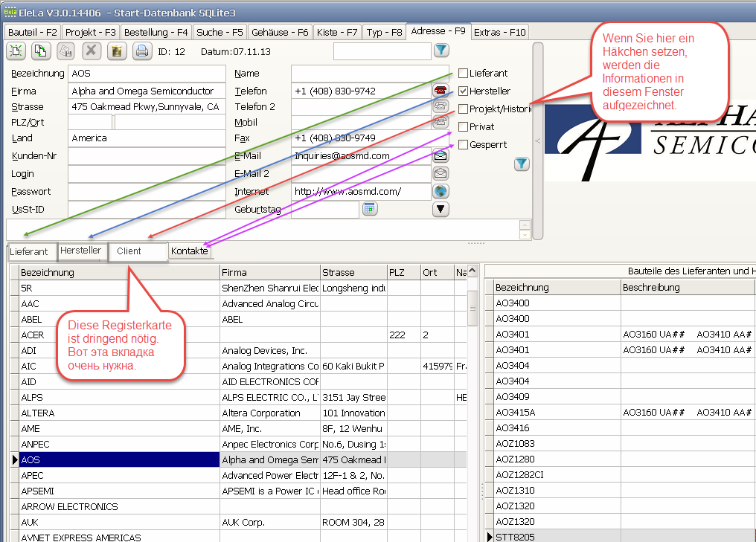Open website with the globe icon
This screenshot has width=756, height=542.
(441, 191)
